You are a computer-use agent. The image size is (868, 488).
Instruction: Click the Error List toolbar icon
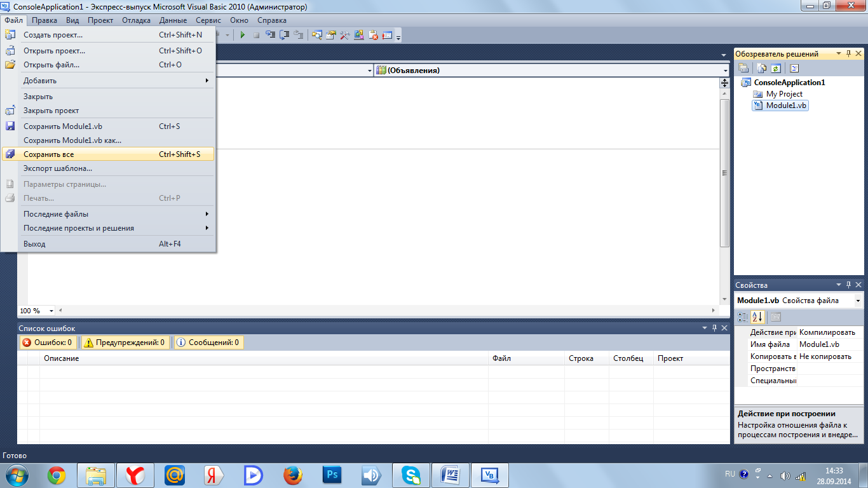pos(374,35)
